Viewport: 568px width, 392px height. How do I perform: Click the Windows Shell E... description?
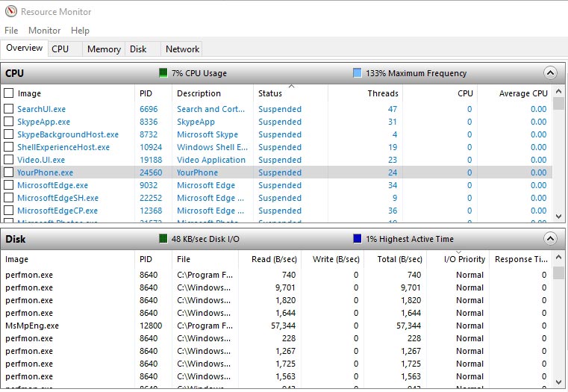pos(212,147)
